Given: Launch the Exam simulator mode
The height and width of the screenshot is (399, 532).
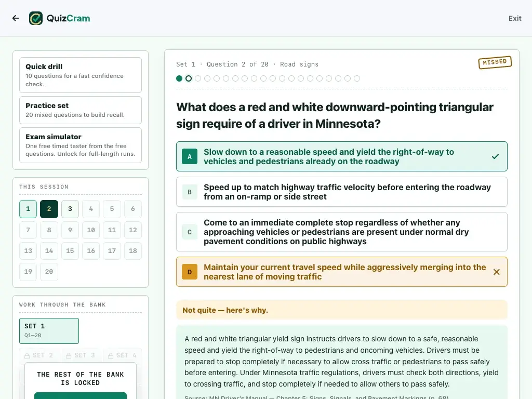Looking at the screenshot, I should click(x=81, y=145).
